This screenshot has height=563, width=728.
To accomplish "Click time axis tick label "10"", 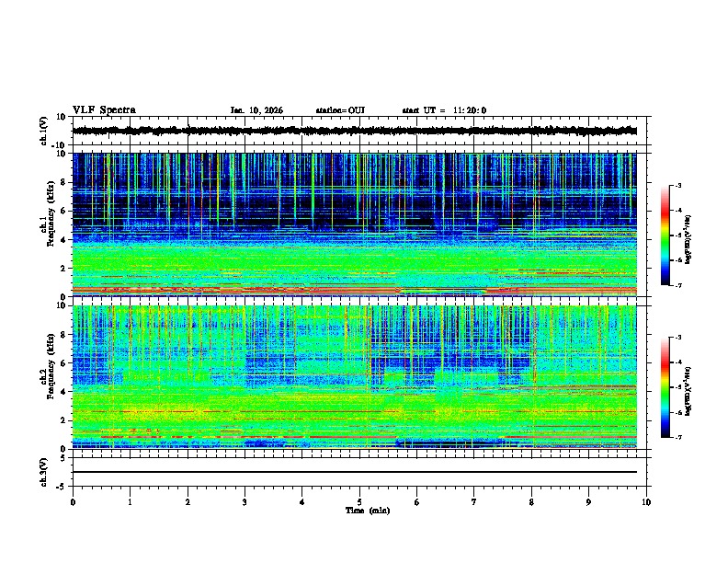I will tap(646, 502).
